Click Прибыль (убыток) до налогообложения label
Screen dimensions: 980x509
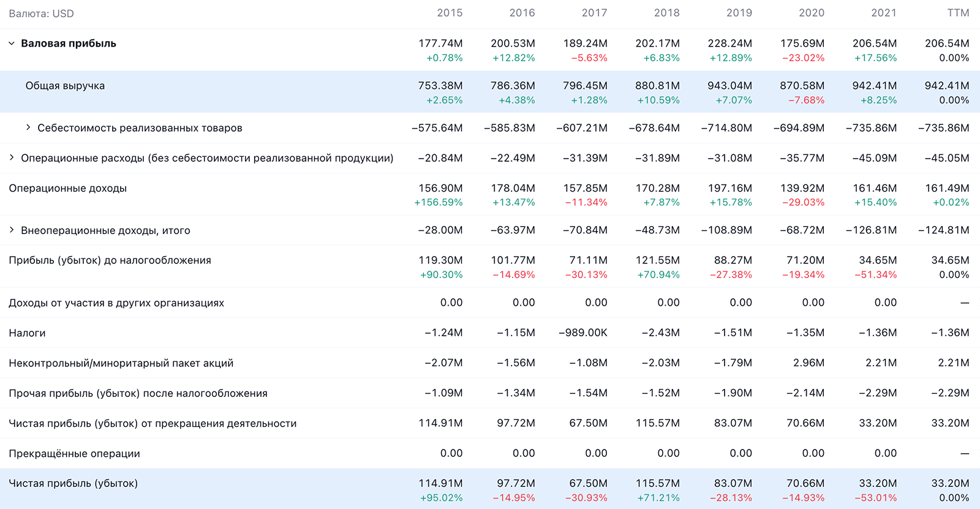tap(110, 260)
